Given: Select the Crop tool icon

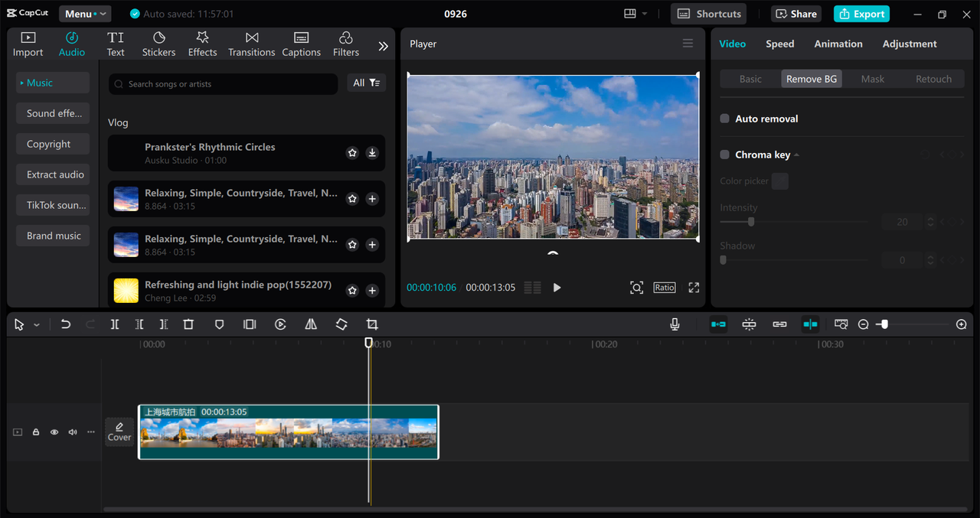Looking at the screenshot, I should coord(372,324).
